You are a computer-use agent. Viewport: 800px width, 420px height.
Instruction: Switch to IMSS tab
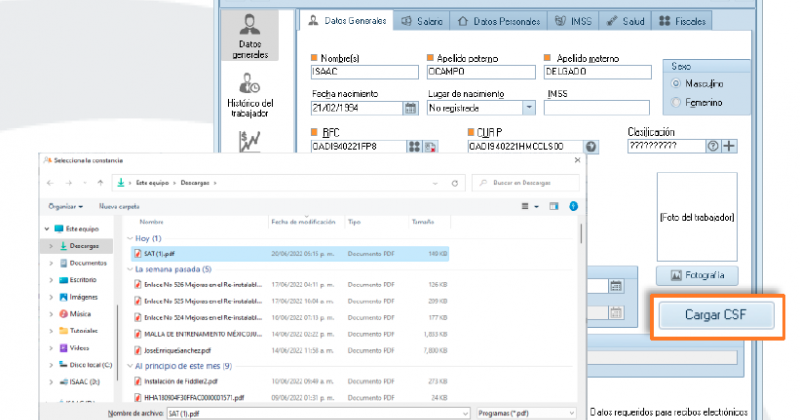click(573, 21)
